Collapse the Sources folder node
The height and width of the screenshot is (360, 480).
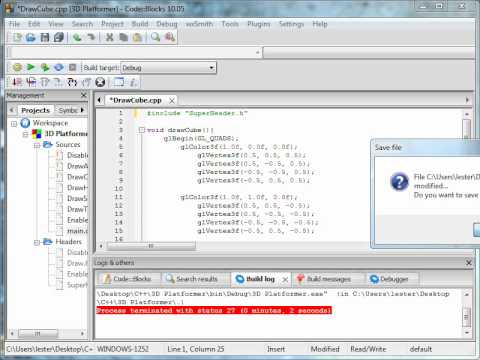coord(37,145)
